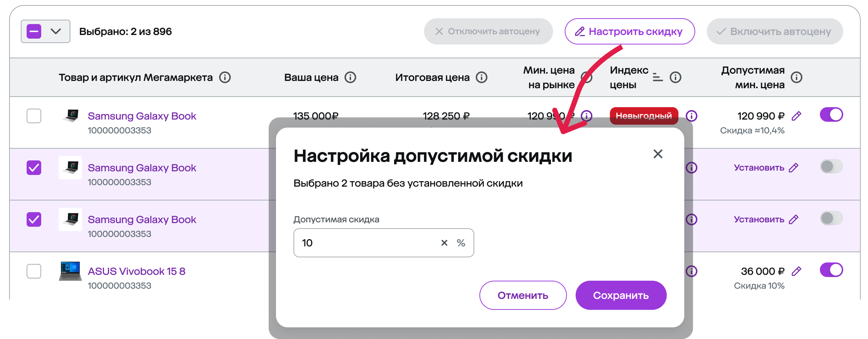Image resolution: width=868 pixels, height=339 pixels.
Task: Click the Допустимая скидка input field
Action: [384, 243]
